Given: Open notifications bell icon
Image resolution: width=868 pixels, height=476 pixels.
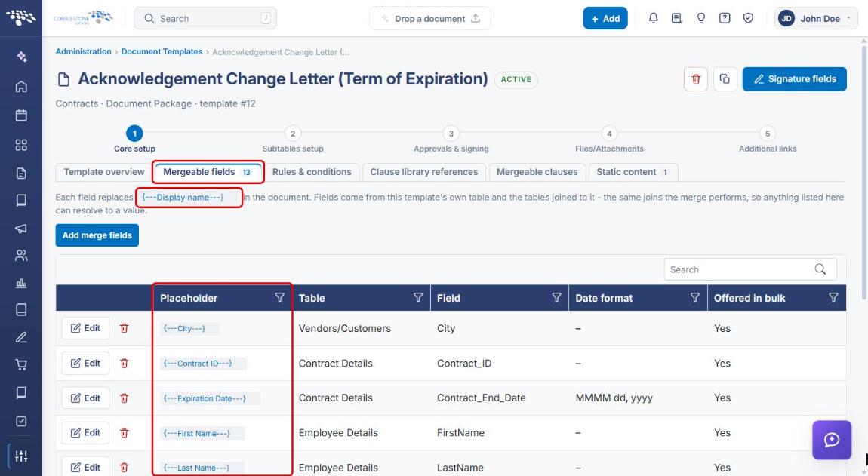Looking at the screenshot, I should [653, 18].
